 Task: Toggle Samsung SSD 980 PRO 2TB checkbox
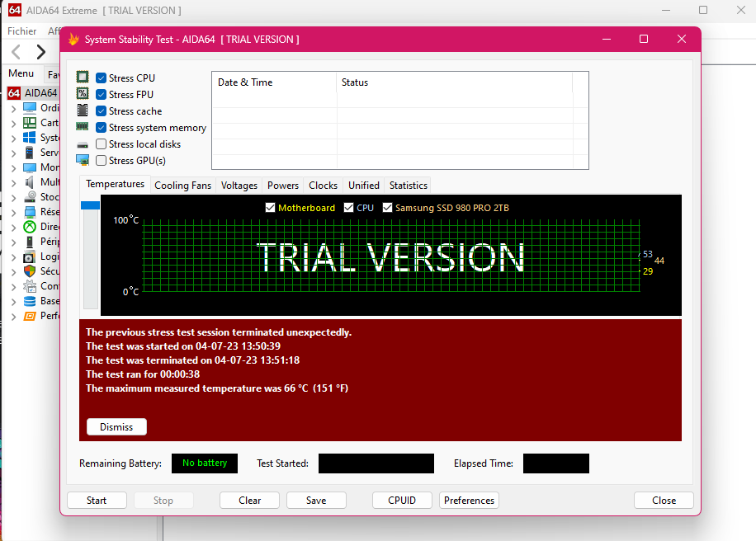pos(387,207)
